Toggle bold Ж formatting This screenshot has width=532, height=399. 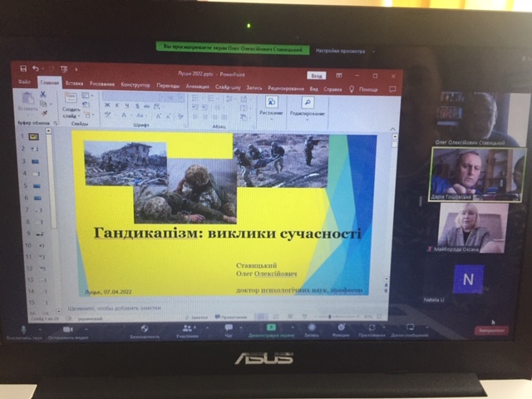pyautogui.click(x=107, y=106)
